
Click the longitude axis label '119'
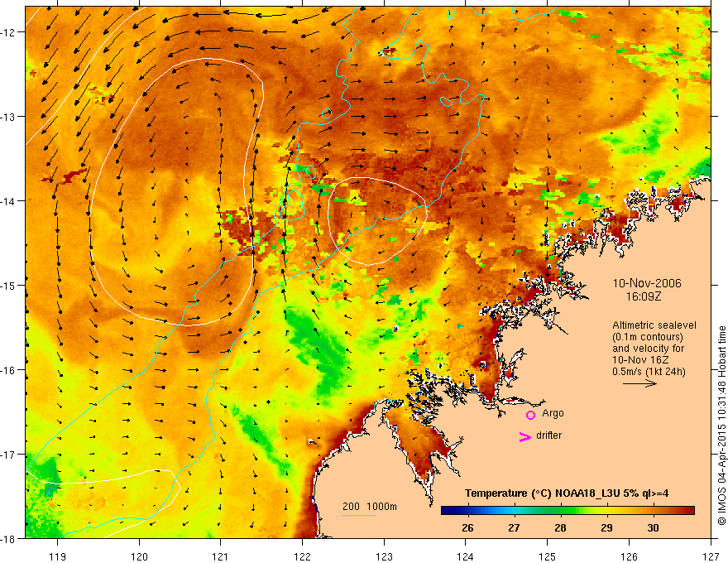58,556
